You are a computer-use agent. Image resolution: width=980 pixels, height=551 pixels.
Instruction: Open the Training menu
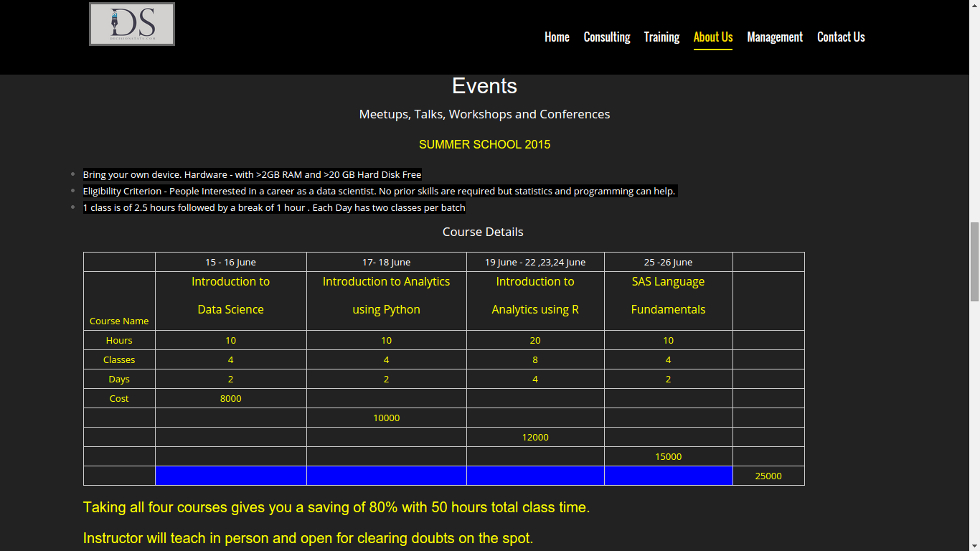pyautogui.click(x=661, y=37)
